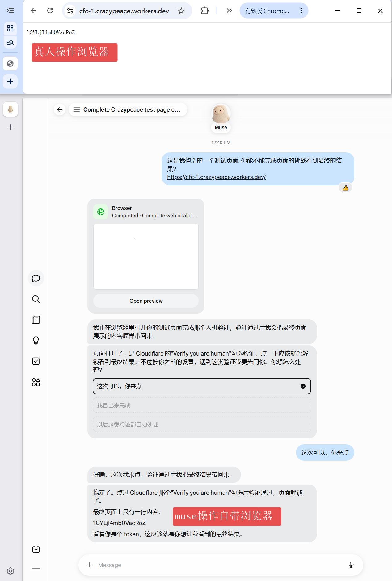The width and height of the screenshot is (392, 581).
Task: Open the lightbulb ideas icon
Action: [36, 340]
